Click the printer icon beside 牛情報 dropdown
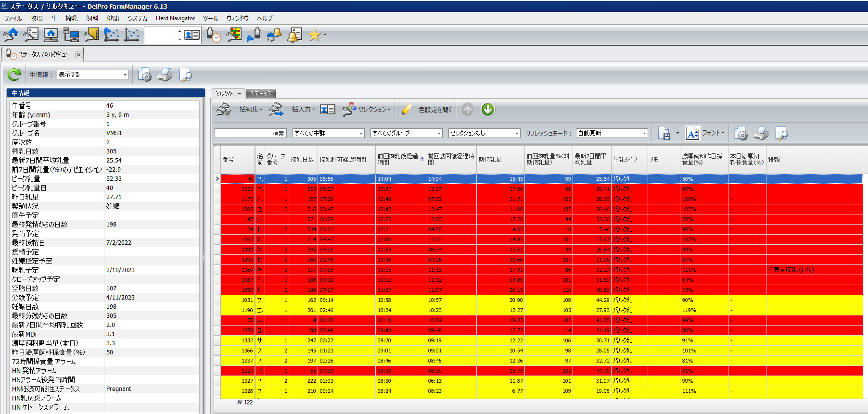868x414 pixels. coord(165,75)
